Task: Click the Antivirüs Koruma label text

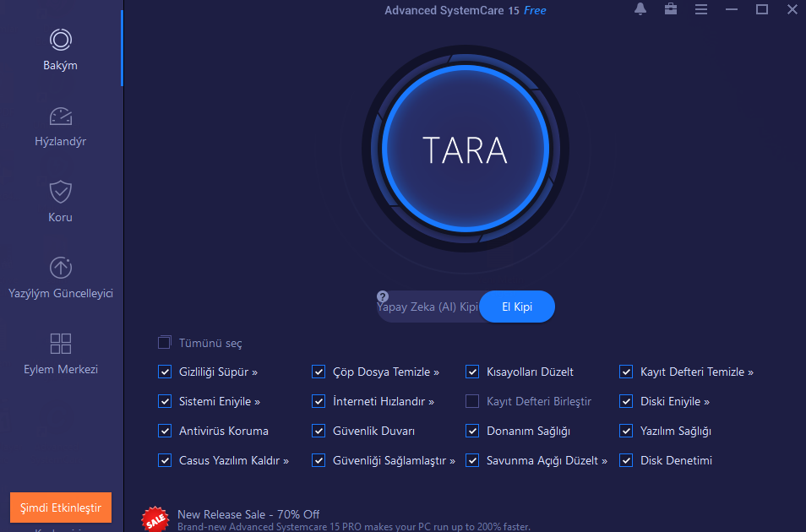Action: point(224,432)
